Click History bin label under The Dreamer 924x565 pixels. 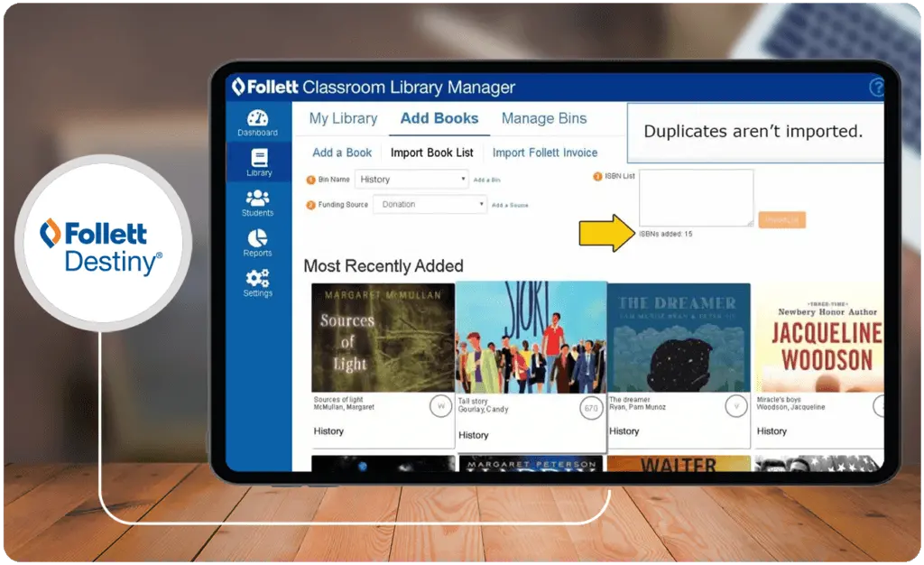(624, 431)
